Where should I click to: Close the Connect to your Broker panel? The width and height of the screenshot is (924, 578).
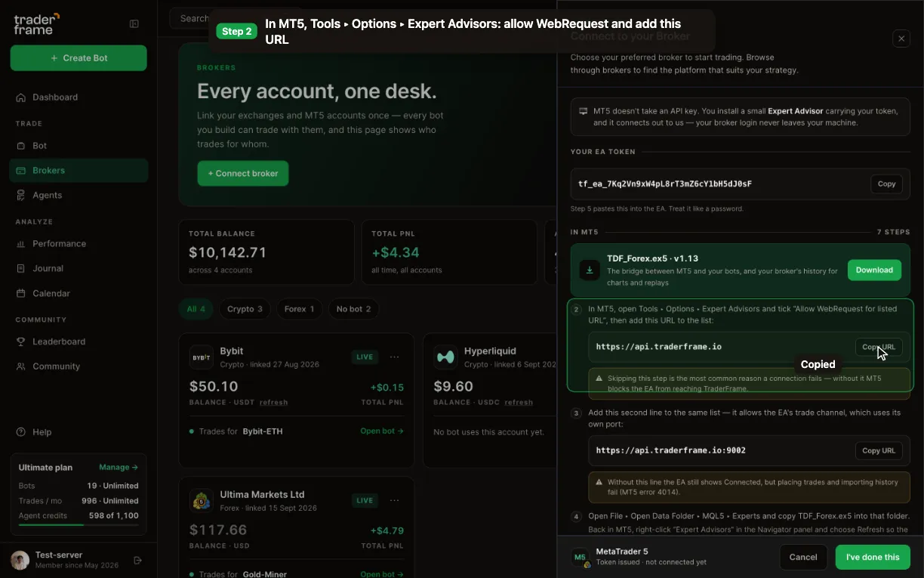(901, 39)
